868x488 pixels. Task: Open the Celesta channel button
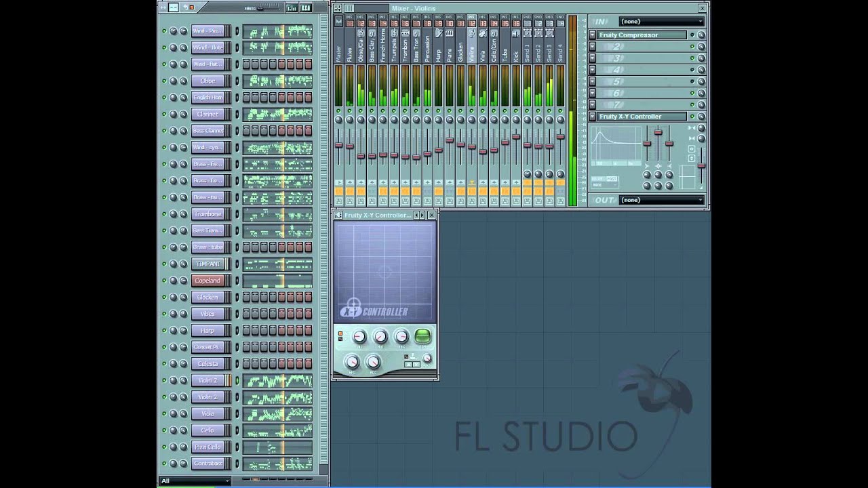point(208,364)
